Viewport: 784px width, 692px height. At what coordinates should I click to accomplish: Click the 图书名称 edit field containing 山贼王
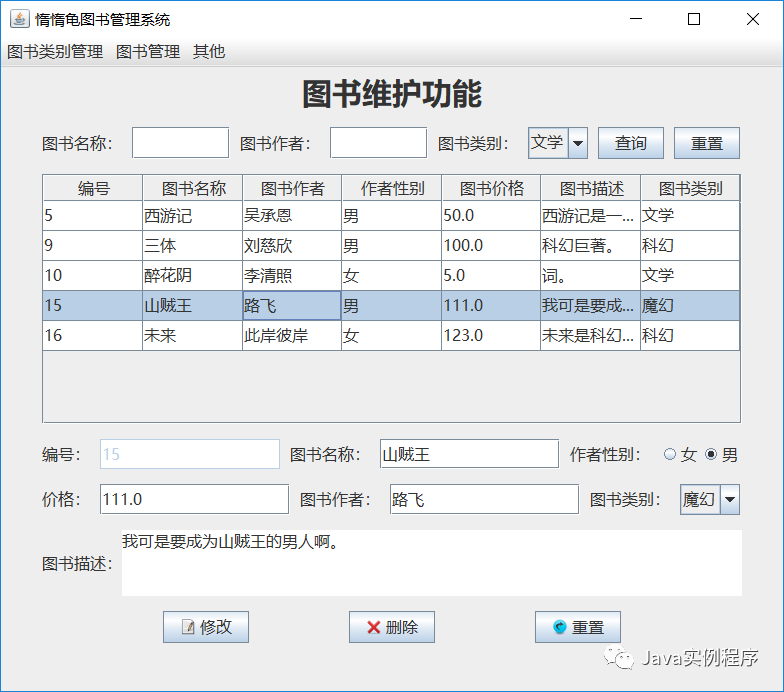click(x=470, y=454)
